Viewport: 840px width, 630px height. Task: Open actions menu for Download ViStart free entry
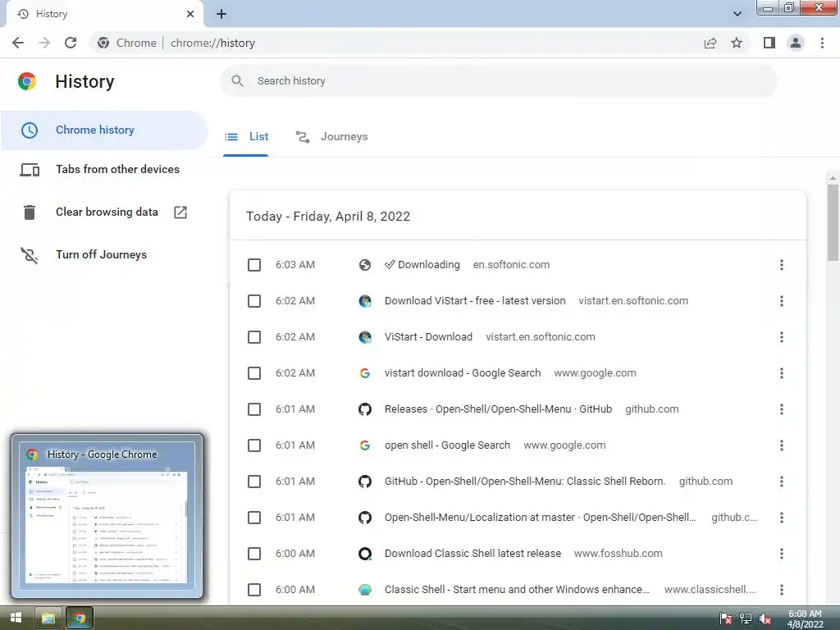(782, 301)
